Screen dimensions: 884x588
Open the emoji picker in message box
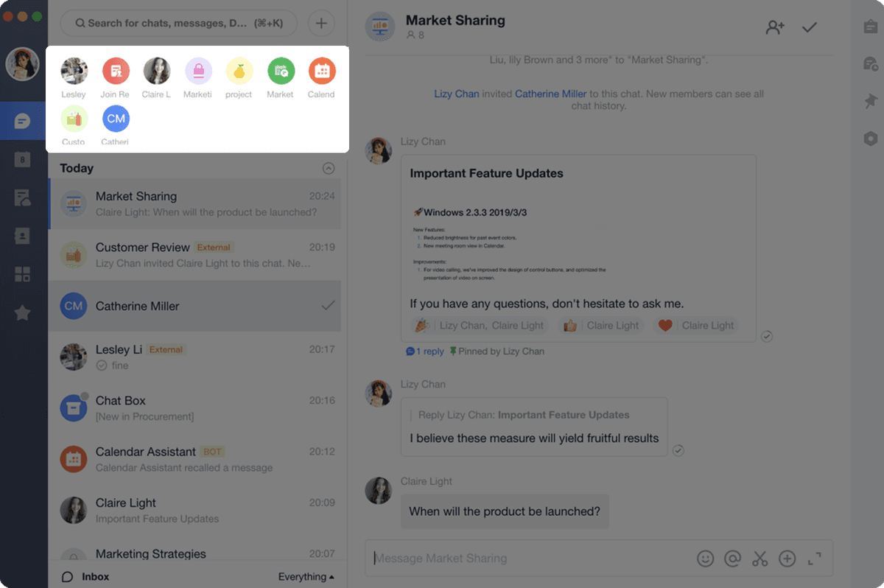[705, 559]
